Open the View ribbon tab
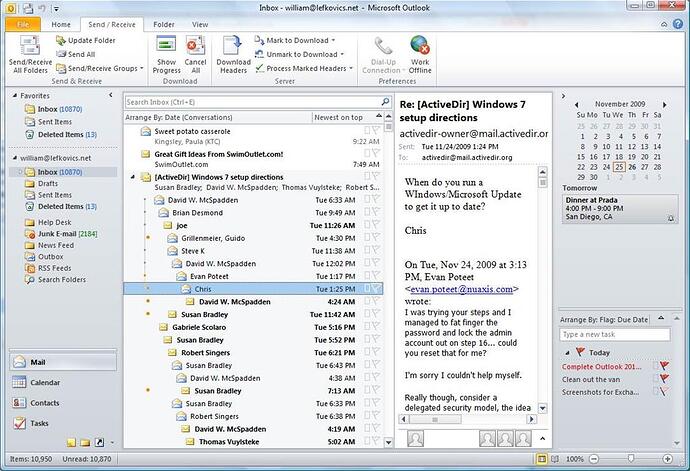Screen dimensions: 690x471 coord(200,25)
